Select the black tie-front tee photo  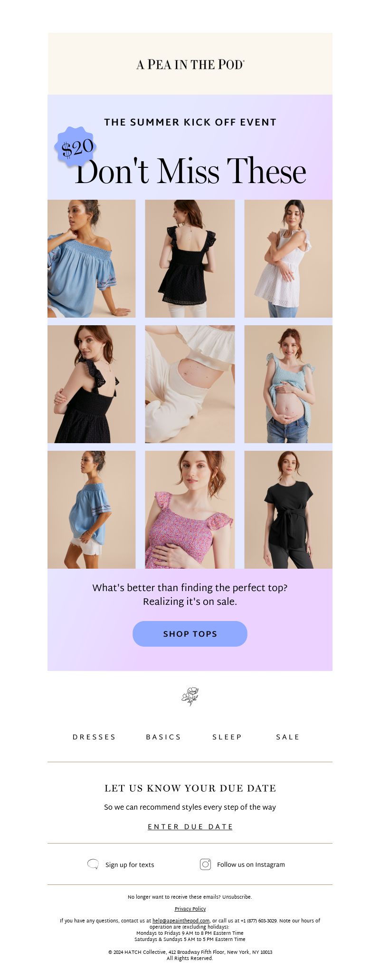click(x=288, y=510)
